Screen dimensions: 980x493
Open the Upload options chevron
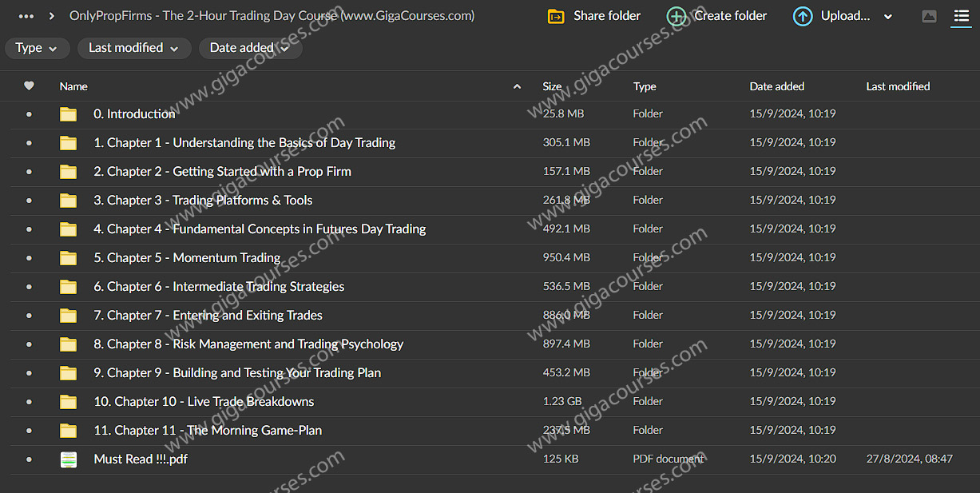pos(888,16)
